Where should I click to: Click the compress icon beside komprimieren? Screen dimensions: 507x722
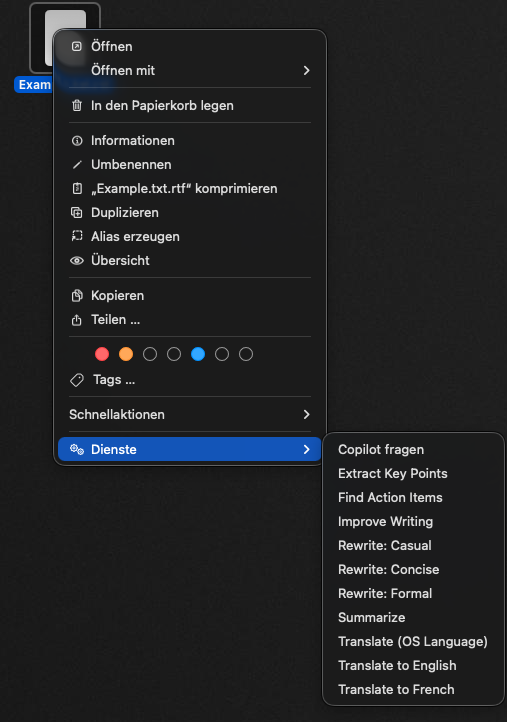click(x=77, y=188)
